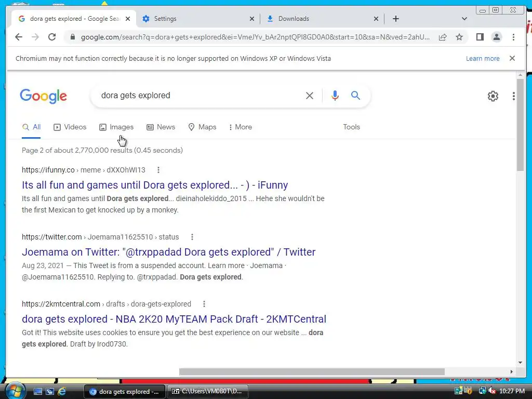Close the Settings tab

tap(252, 19)
